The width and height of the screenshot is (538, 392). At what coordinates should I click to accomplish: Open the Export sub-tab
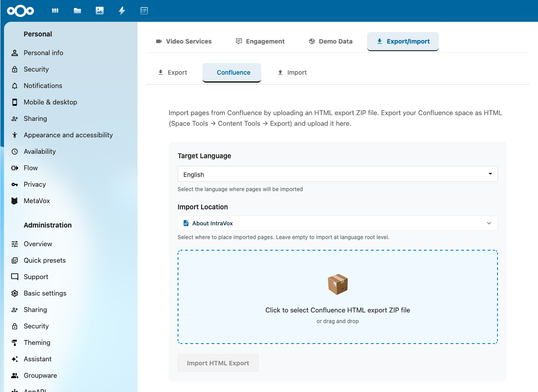(x=172, y=72)
